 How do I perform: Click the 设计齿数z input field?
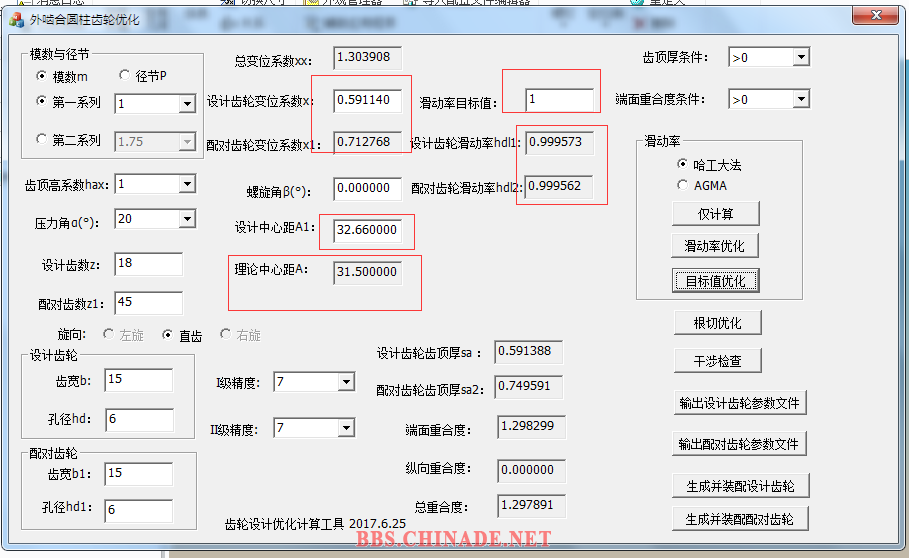coord(148,264)
